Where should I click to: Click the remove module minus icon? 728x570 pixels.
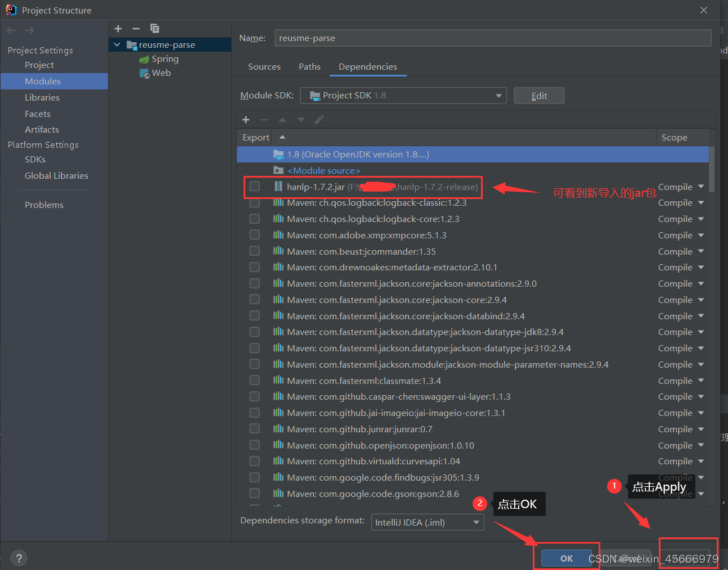[136, 29]
